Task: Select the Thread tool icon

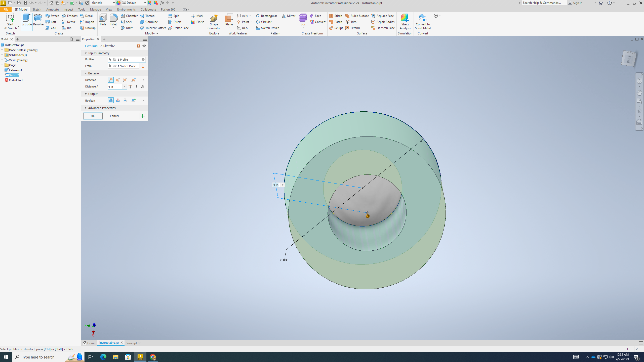Action: (x=142, y=16)
